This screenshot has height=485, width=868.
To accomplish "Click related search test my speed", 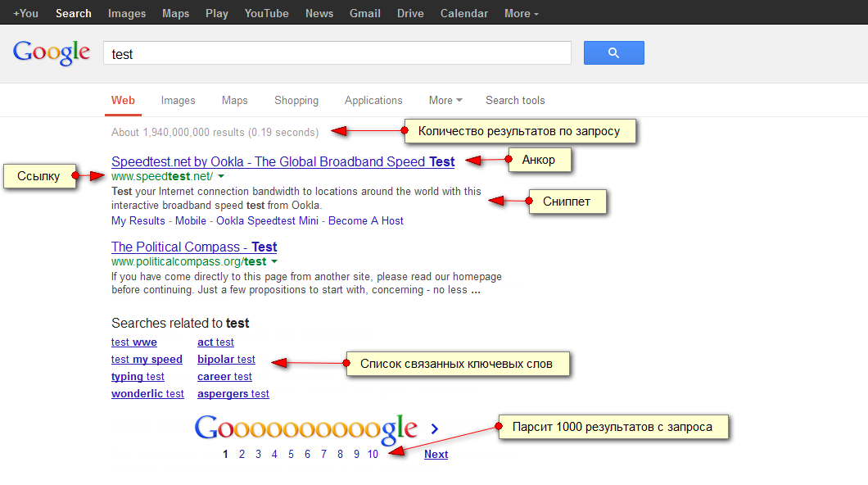I will [x=147, y=360].
